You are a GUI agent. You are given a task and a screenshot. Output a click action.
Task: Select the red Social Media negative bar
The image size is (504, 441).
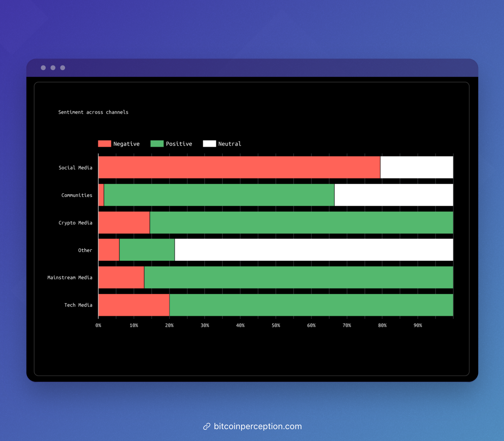(239, 167)
